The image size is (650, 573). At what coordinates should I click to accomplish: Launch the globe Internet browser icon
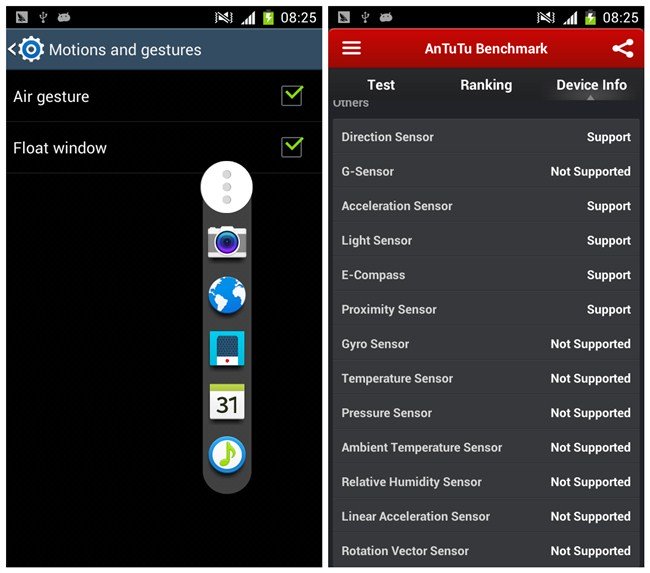[x=227, y=295]
